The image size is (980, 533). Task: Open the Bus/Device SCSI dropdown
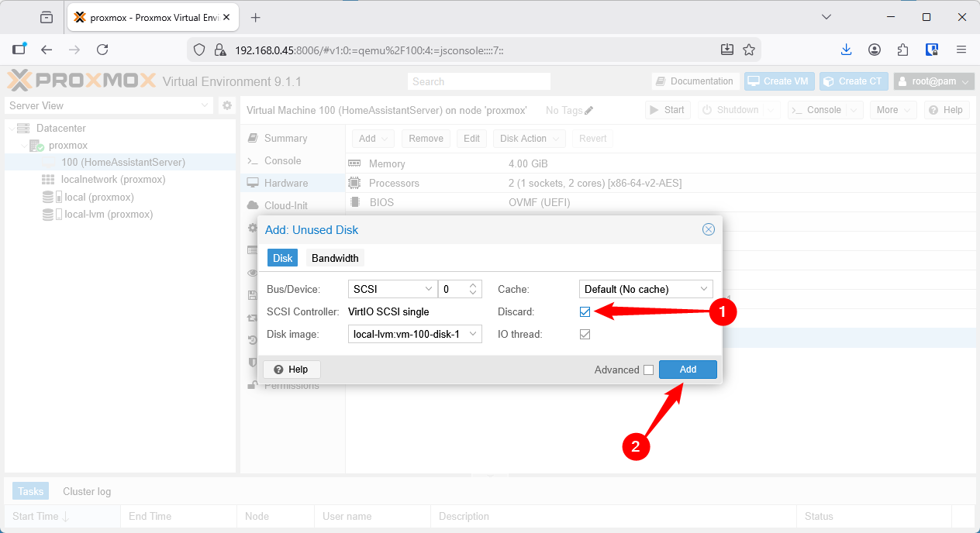[392, 289]
